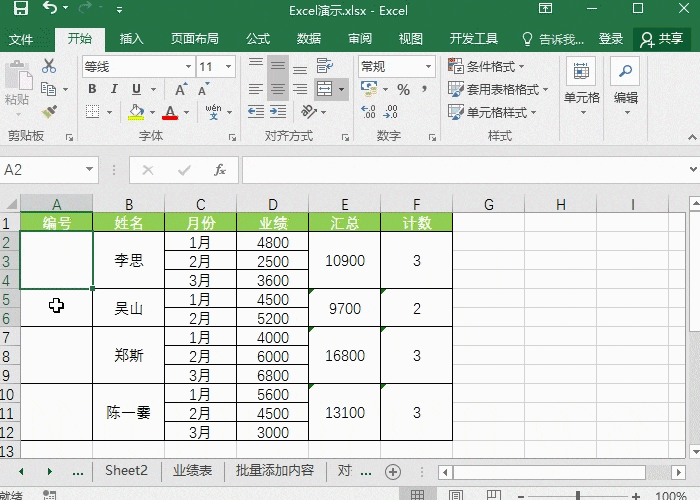Add a new sheet
This screenshot has height=500, width=700.
[393, 472]
